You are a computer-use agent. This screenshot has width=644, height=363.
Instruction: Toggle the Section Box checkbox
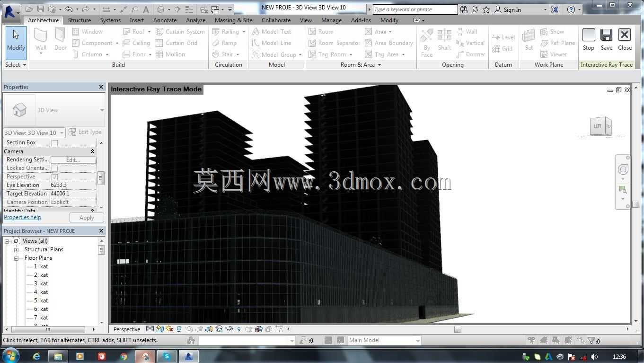tap(54, 143)
